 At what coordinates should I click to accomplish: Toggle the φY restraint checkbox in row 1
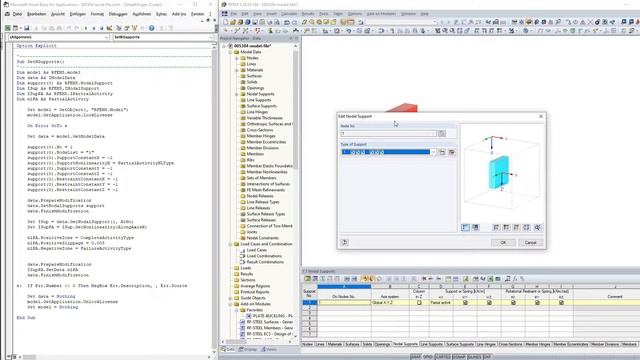[537, 302]
